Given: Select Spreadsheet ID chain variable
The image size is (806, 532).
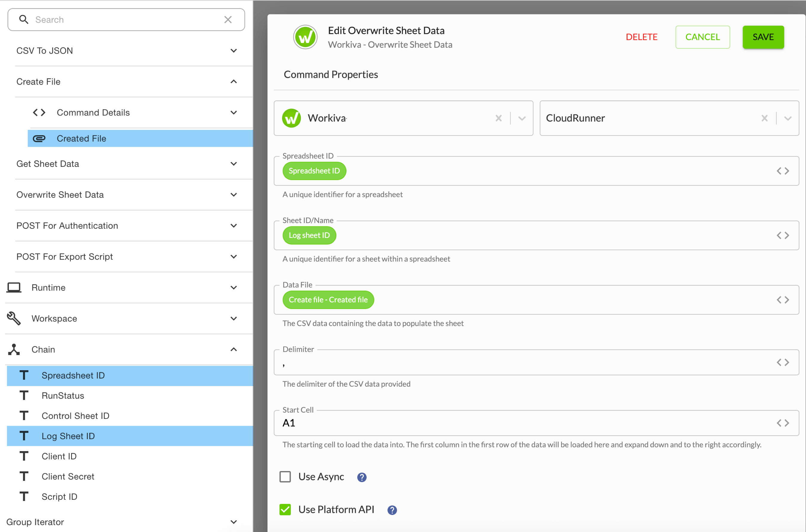Looking at the screenshot, I should [130, 375].
